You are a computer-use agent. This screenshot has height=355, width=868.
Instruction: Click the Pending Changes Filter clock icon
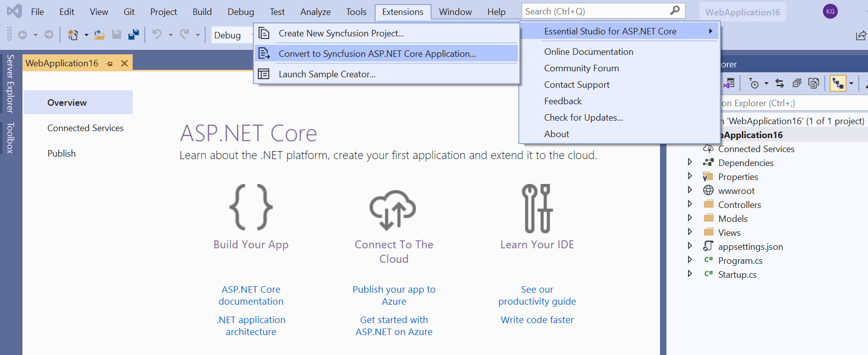coord(754,84)
